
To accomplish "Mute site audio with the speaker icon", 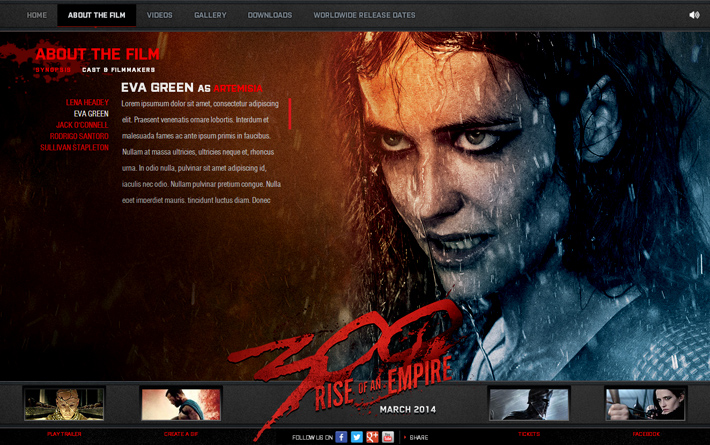I will click(694, 15).
